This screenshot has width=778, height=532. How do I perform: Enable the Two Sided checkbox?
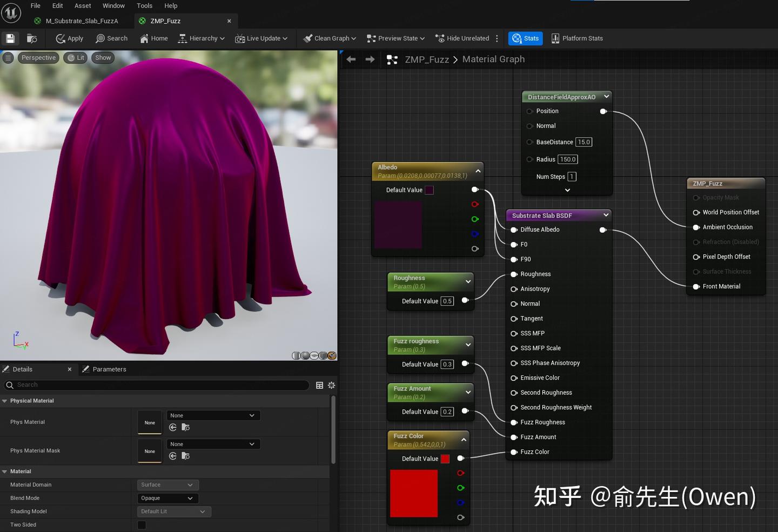pyautogui.click(x=142, y=525)
